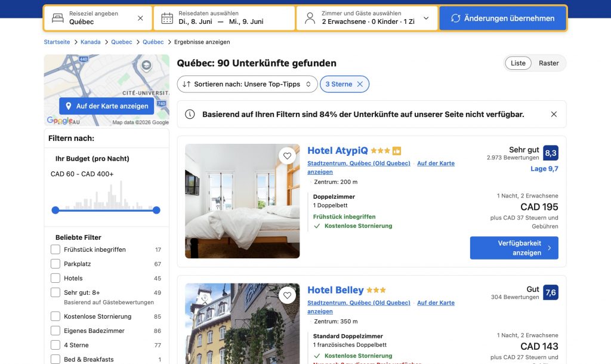Check Hotels filter
The width and height of the screenshot is (611, 364).
coord(55,278)
